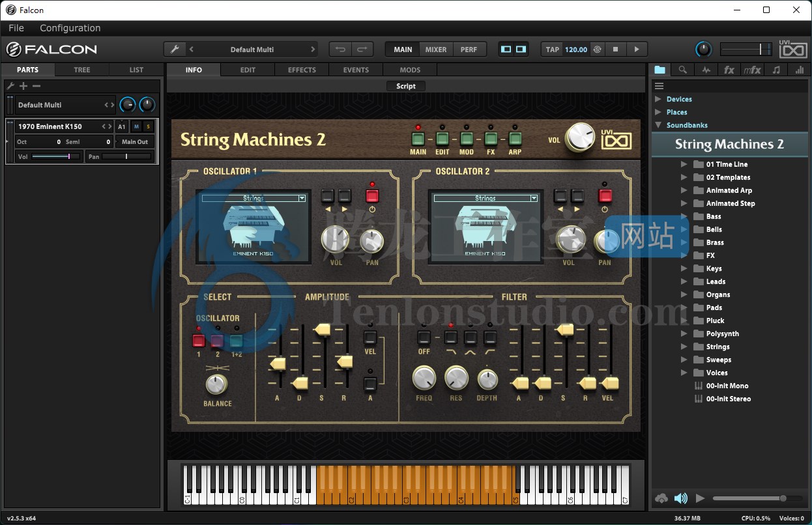Click the browser hamburger menu icon

tap(659, 86)
